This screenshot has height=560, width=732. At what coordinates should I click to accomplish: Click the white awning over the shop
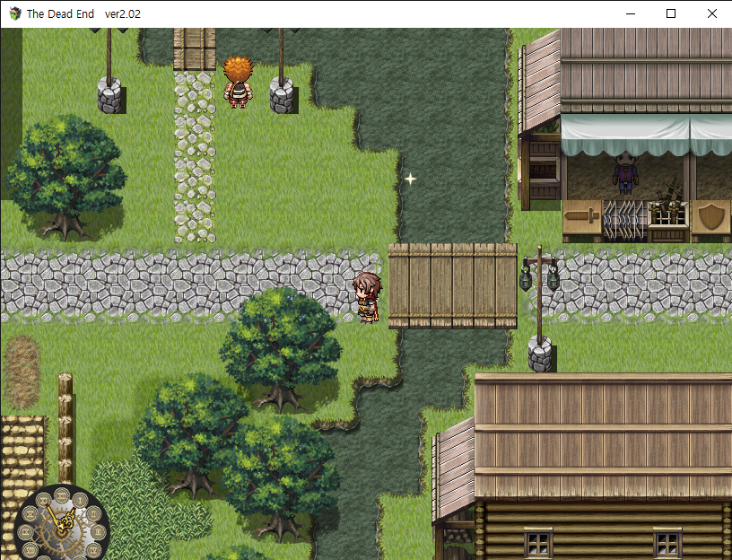click(x=646, y=135)
